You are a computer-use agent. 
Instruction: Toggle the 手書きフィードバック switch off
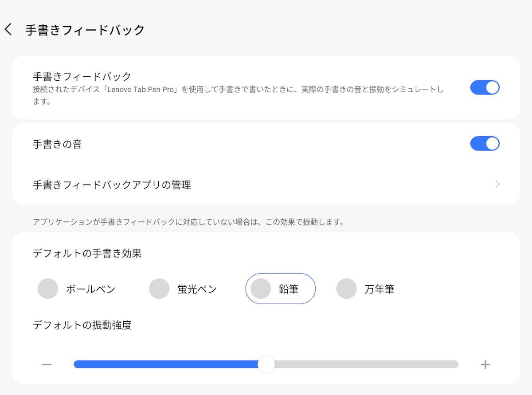pyautogui.click(x=485, y=87)
